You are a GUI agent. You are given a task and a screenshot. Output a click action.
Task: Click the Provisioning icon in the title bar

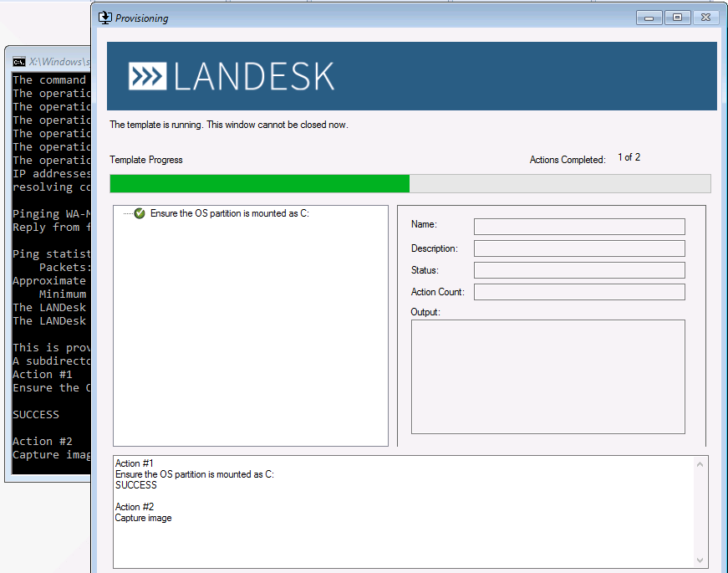pos(104,17)
